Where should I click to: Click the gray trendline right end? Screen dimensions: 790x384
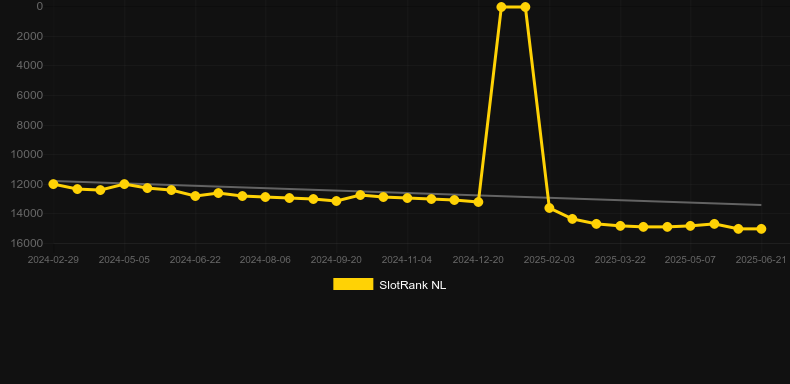[760, 205]
